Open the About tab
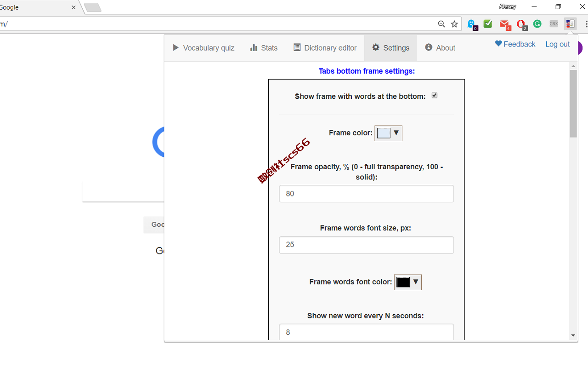The width and height of the screenshot is (588, 368). coord(440,48)
